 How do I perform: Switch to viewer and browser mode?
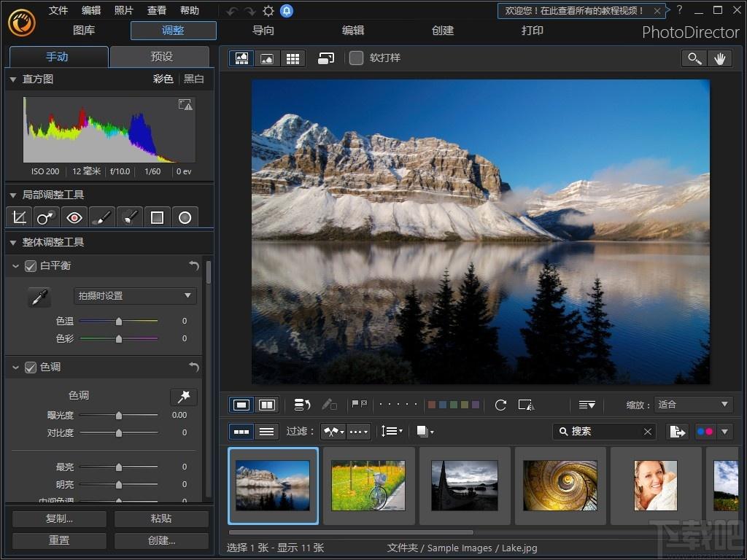[x=241, y=58]
